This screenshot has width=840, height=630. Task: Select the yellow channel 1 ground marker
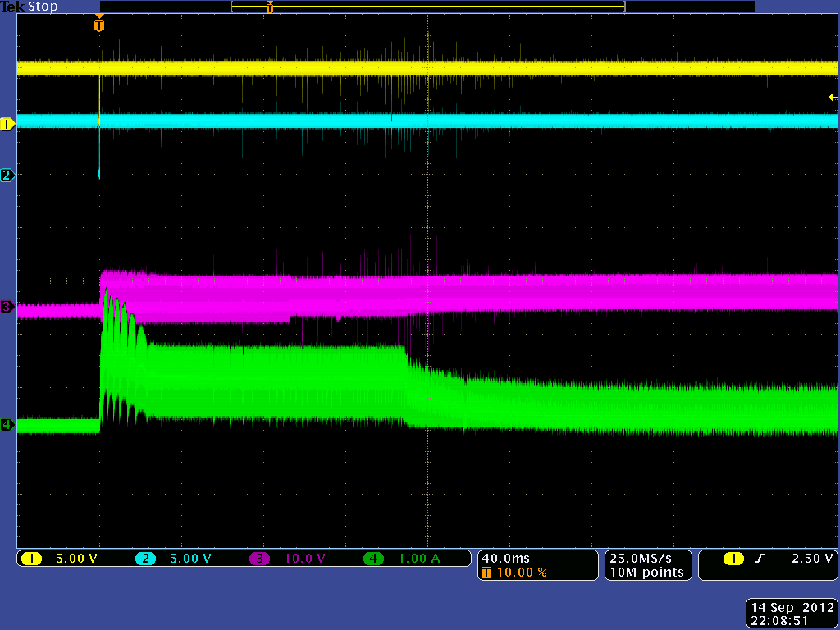click(7, 125)
